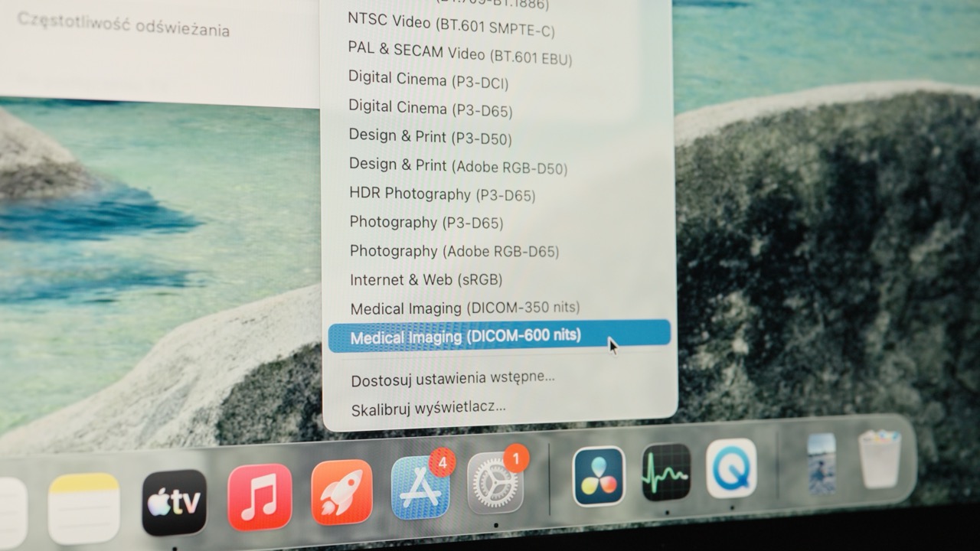
Task: Click Dostosuj ustawienia wstępne… option
Action: [x=452, y=378]
